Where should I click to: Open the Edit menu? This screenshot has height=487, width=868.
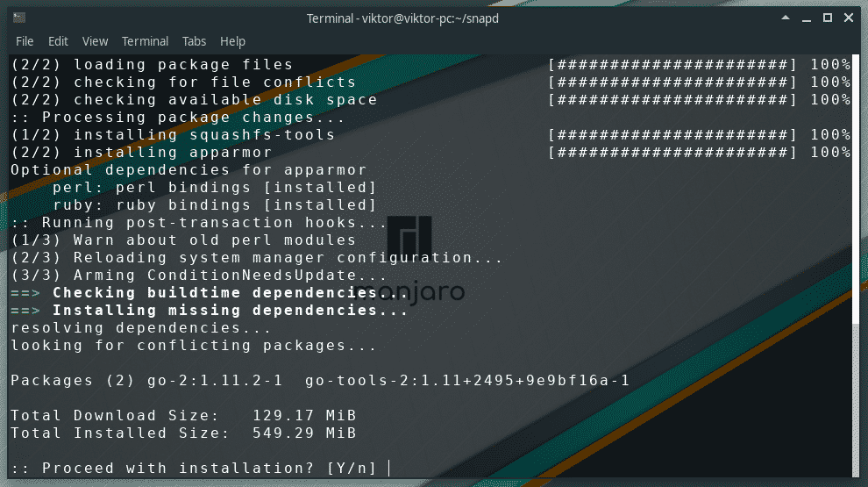58,41
